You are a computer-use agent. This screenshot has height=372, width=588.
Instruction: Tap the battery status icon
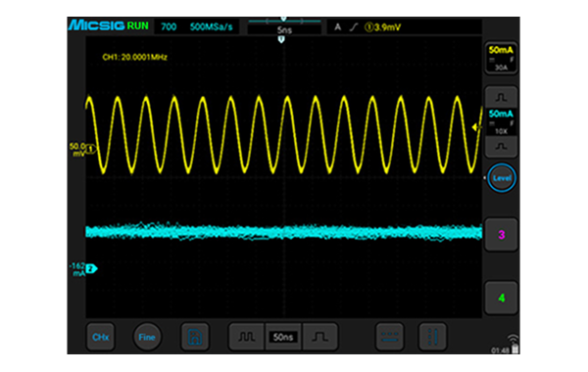(x=515, y=349)
